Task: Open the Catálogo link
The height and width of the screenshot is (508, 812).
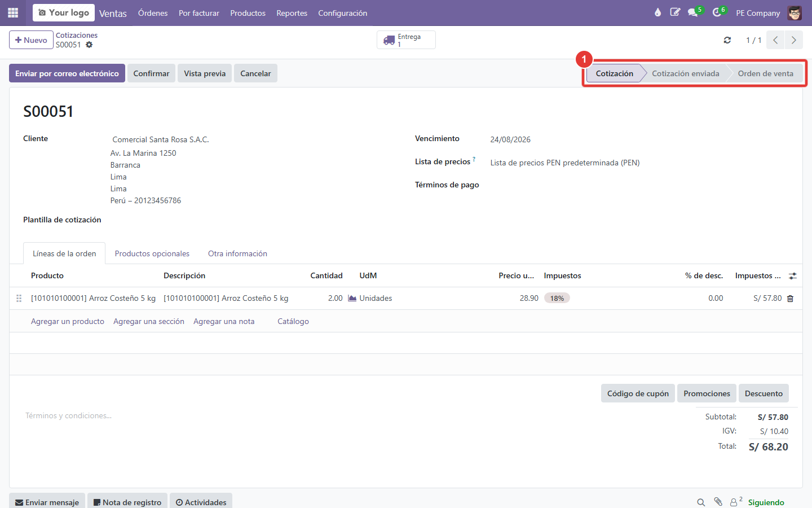Action: point(293,321)
